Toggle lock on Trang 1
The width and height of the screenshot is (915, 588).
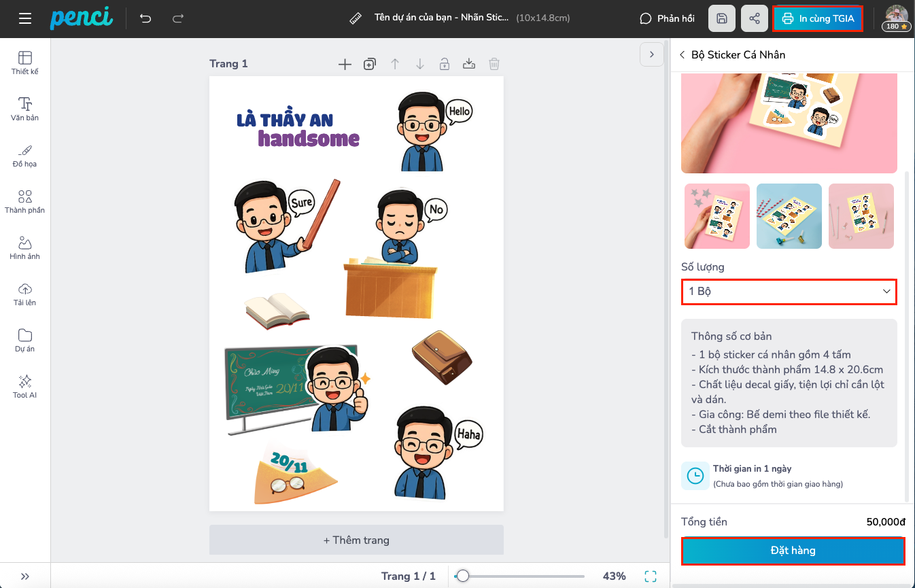click(x=444, y=64)
